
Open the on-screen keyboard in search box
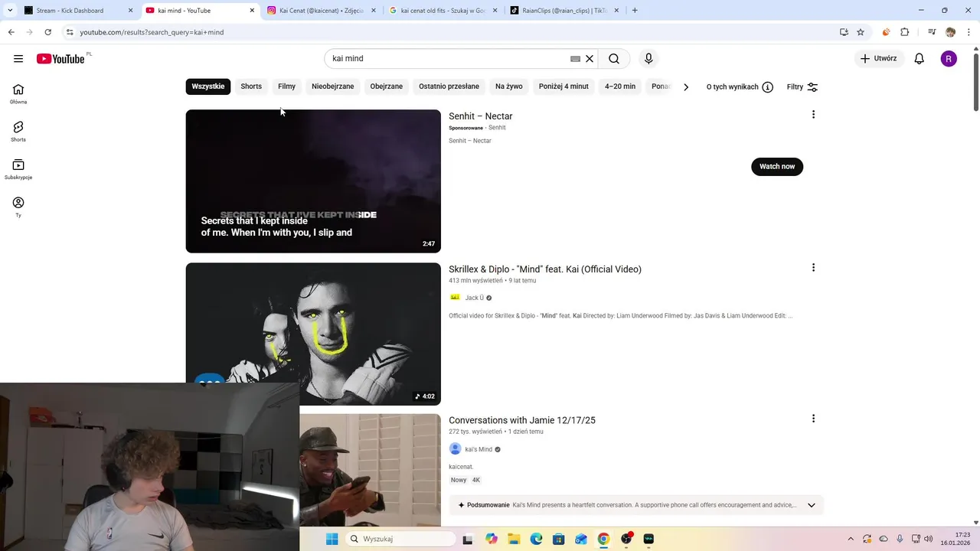click(x=575, y=59)
